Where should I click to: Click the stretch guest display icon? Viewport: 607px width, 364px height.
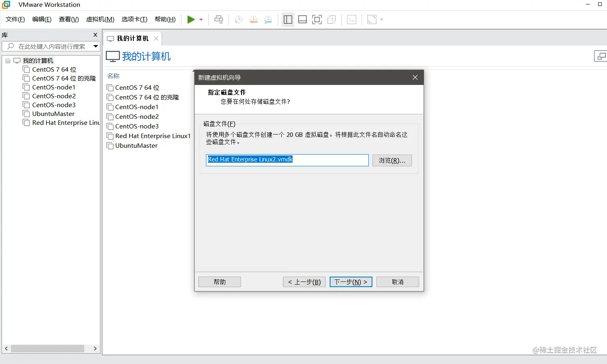tap(372, 19)
